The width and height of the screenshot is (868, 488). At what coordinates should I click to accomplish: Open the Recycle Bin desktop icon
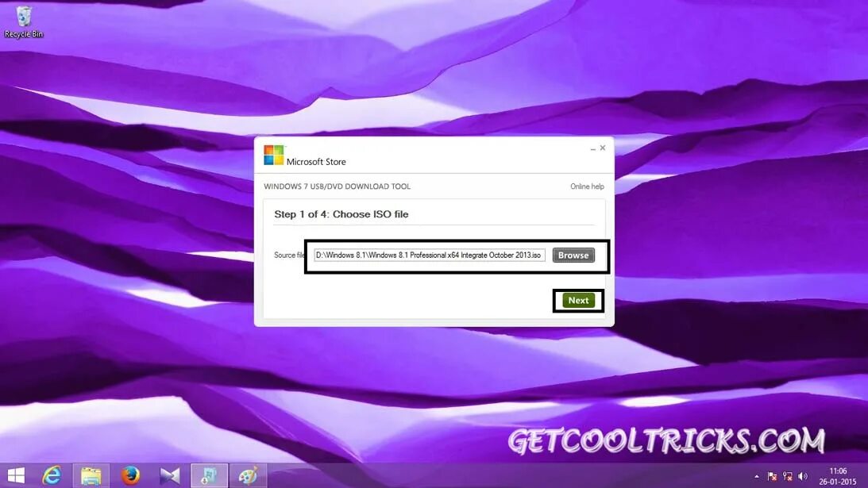(23, 21)
